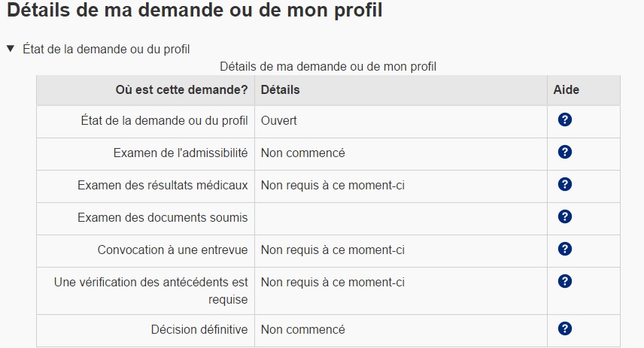Click the "Examen de l'admissibilité" row label
Image resolution: width=644 pixels, height=348 pixels.
point(180,153)
